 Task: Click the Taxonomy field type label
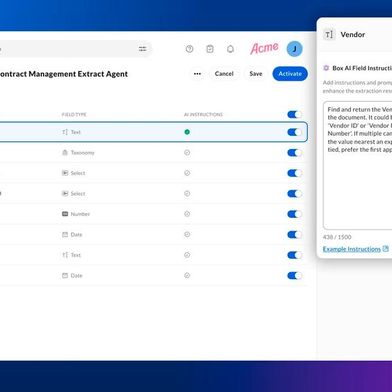click(x=83, y=153)
